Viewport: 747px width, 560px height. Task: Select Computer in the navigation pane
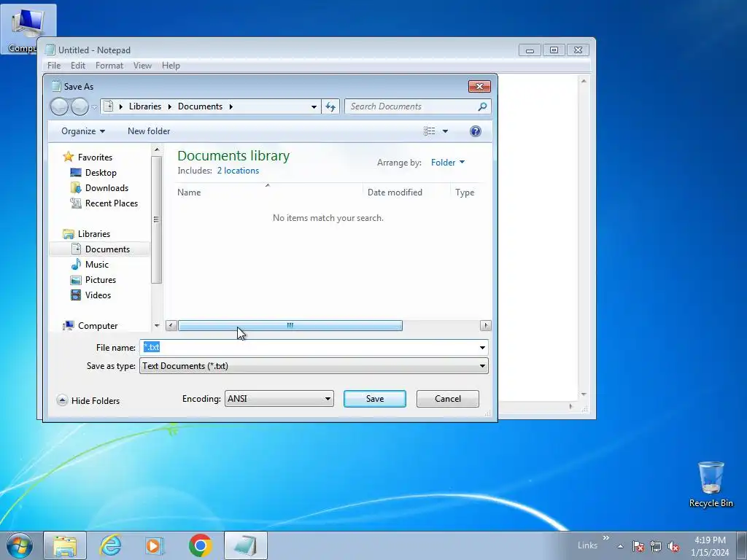98,326
